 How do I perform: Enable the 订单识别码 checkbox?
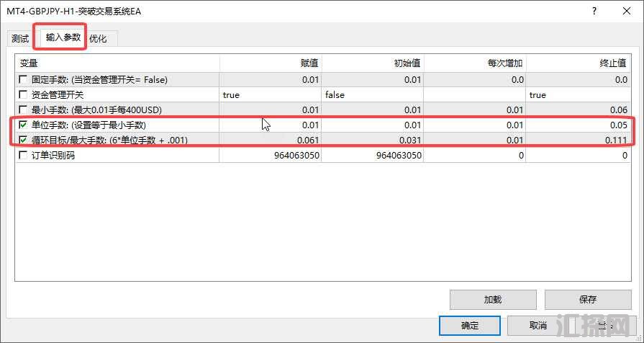[24, 155]
